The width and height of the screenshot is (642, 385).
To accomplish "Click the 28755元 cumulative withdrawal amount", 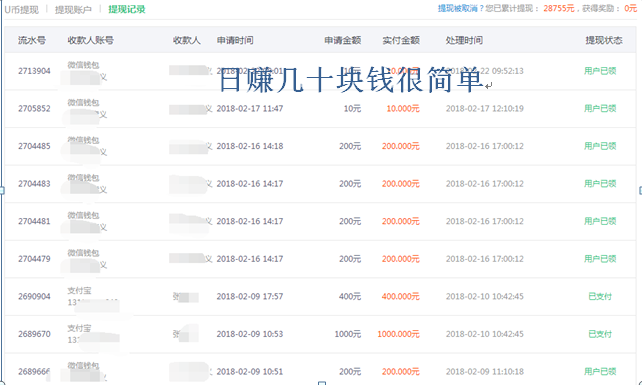I will (559, 8).
